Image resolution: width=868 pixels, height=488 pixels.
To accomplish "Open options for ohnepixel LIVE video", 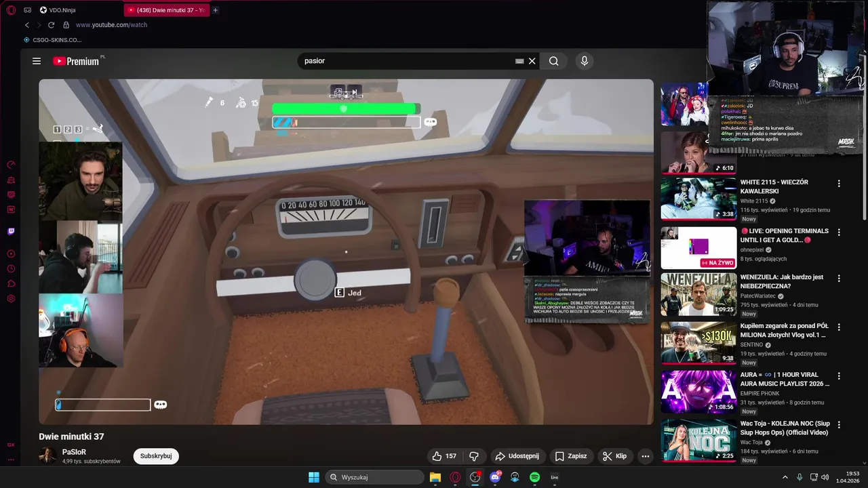I will click(839, 232).
